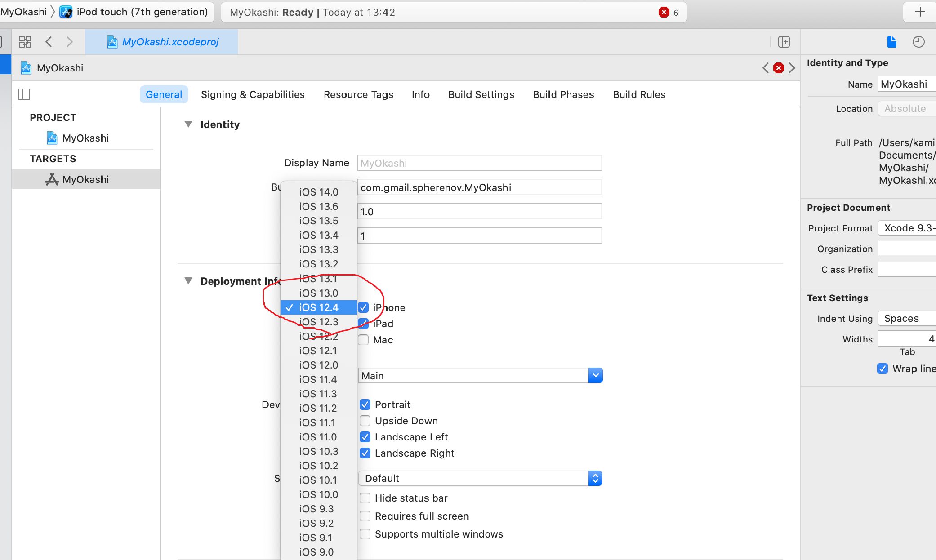Select the checked iOS 12.4 entry

[x=319, y=307]
